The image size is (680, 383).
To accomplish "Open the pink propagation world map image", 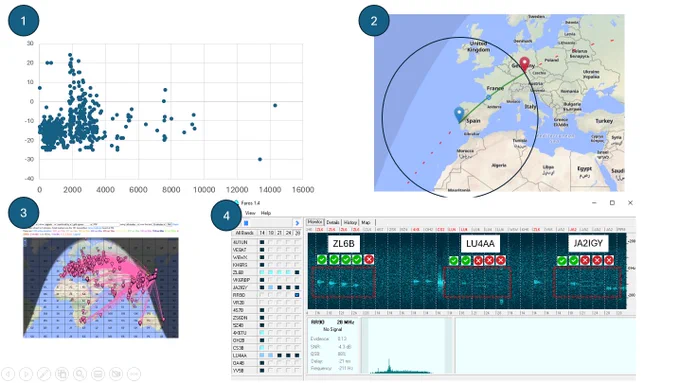I will click(x=101, y=288).
